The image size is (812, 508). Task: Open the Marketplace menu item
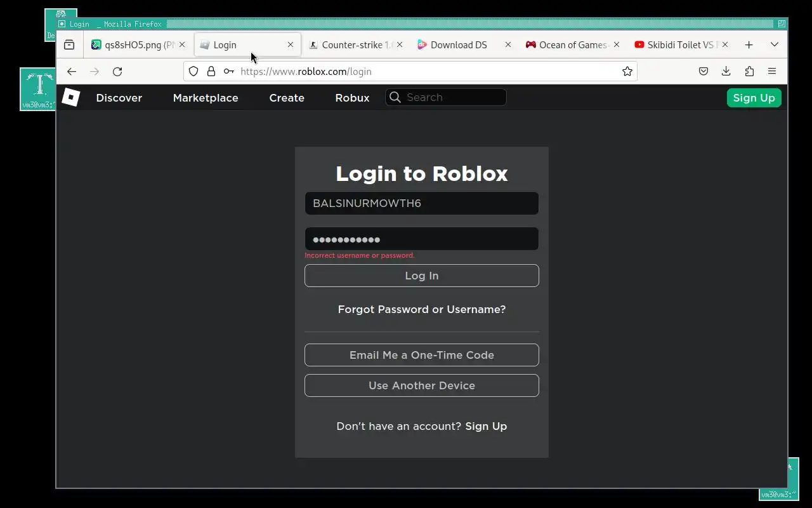pyautogui.click(x=206, y=98)
